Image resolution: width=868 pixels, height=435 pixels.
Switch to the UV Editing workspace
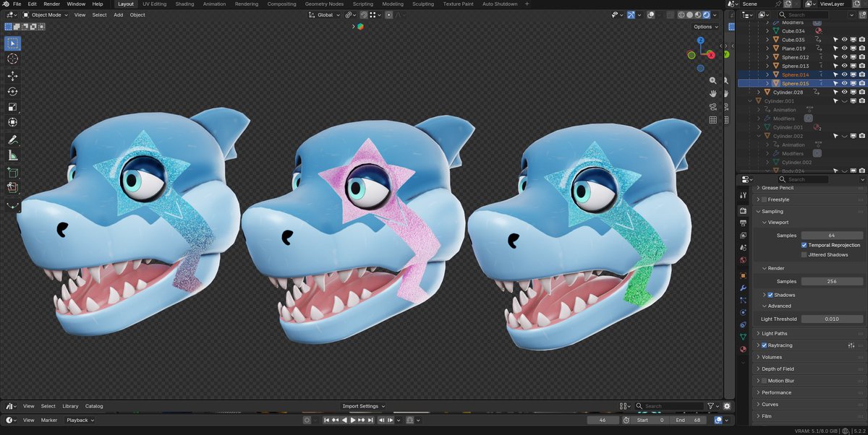point(154,4)
